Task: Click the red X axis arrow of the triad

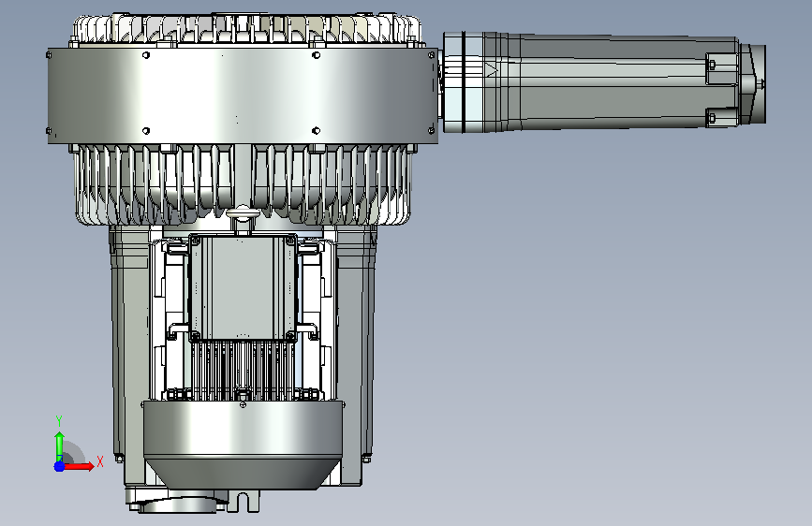Action: pyautogui.click(x=79, y=466)
